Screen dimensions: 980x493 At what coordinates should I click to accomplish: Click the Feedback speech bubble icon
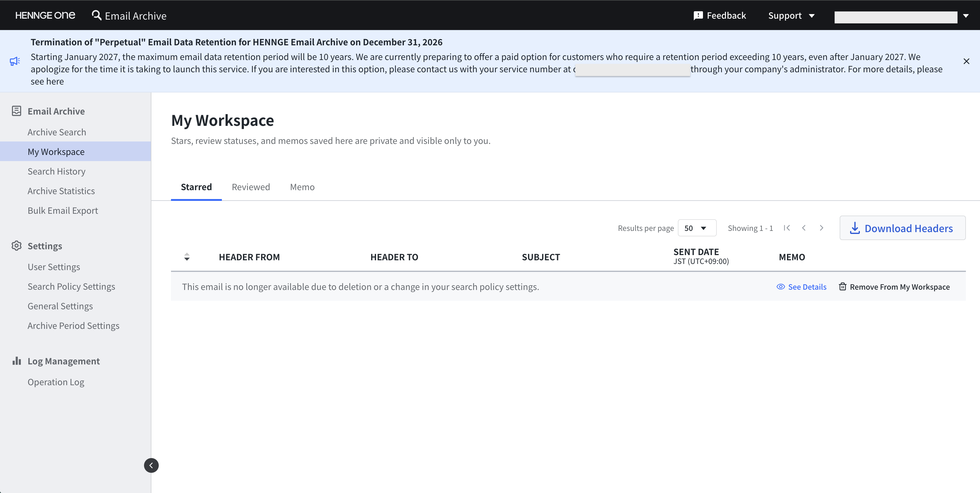pyautogui.click(x=698, y=16)
